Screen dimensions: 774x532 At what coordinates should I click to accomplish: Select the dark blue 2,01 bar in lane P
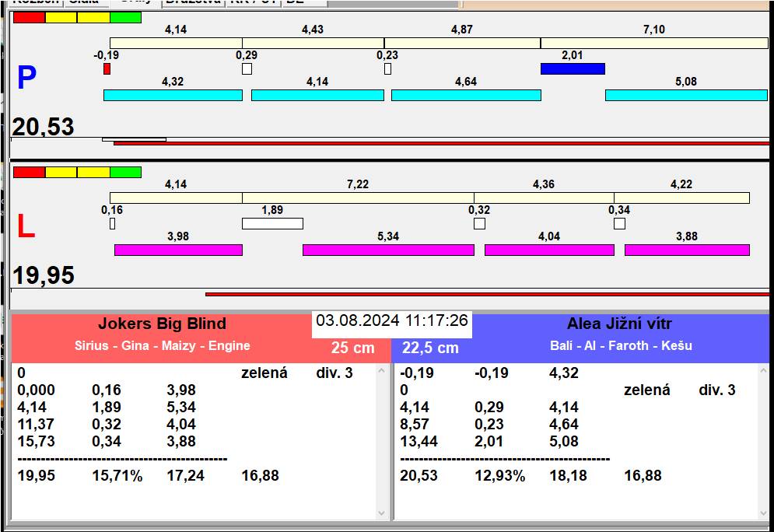pyautogui.click(x=573, y=68)
